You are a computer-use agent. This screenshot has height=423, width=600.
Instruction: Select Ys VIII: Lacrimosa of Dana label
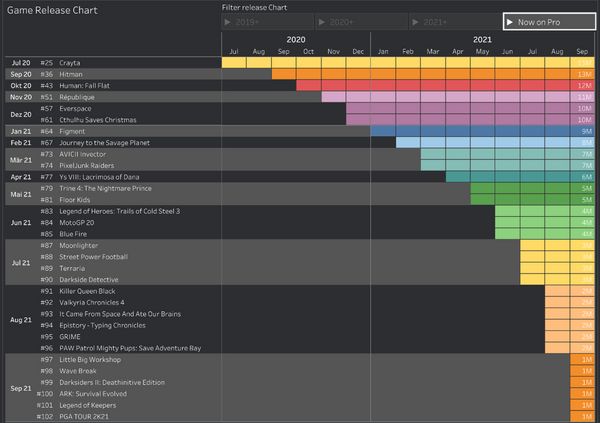pyautogui.click(x=99, y=177)
